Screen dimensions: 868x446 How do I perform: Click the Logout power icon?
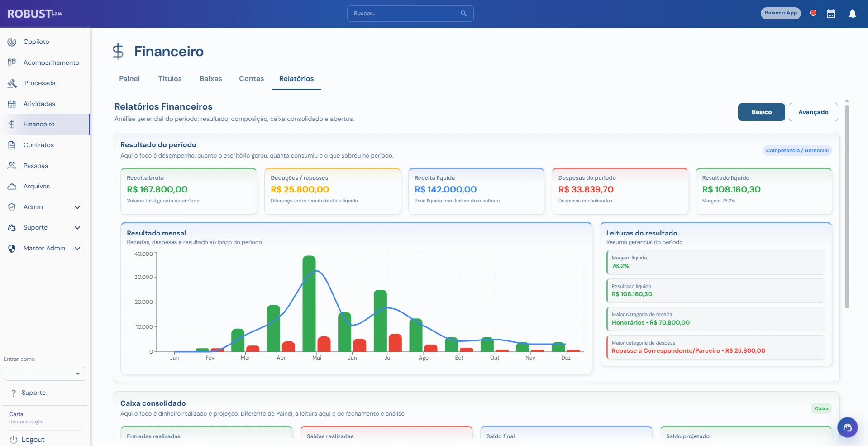[x=14, y=440]
